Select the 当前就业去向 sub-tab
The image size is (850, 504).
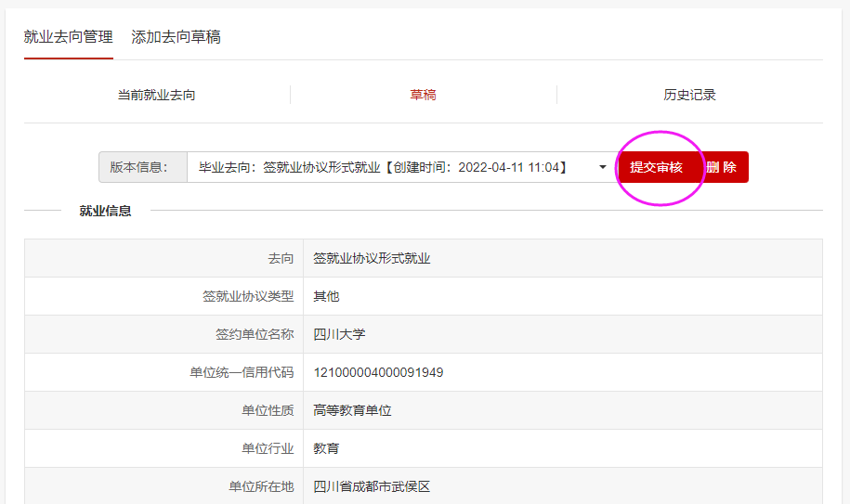[157, 95]
